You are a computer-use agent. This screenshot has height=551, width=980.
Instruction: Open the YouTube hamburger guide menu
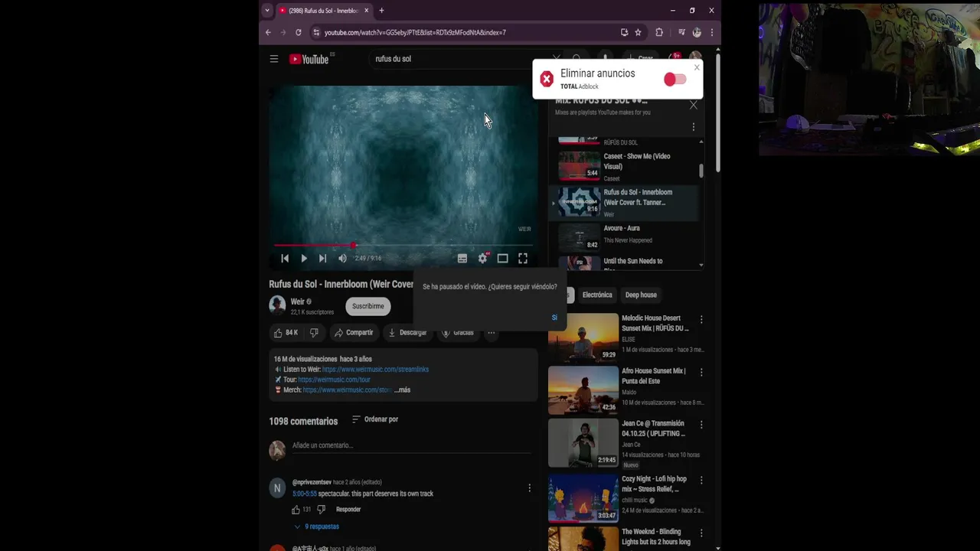pos(274,59)
